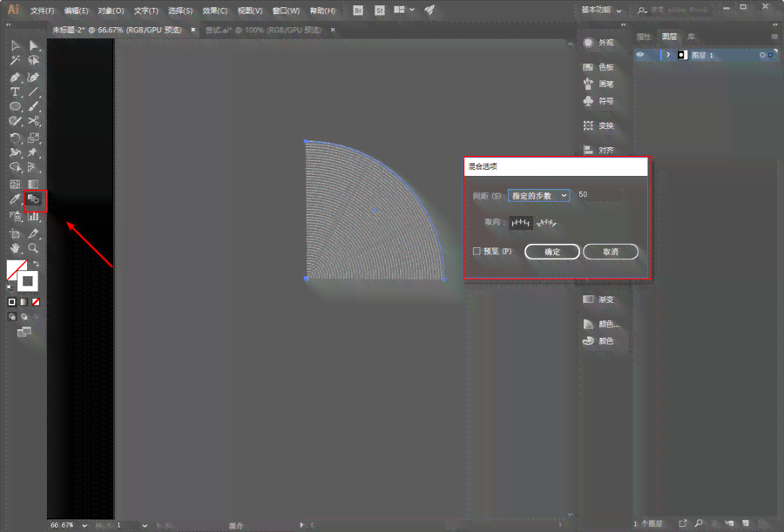This screenshot has height=532, width=784.
Task: Select the Curvature tool
Action: (x=33, y=77)
